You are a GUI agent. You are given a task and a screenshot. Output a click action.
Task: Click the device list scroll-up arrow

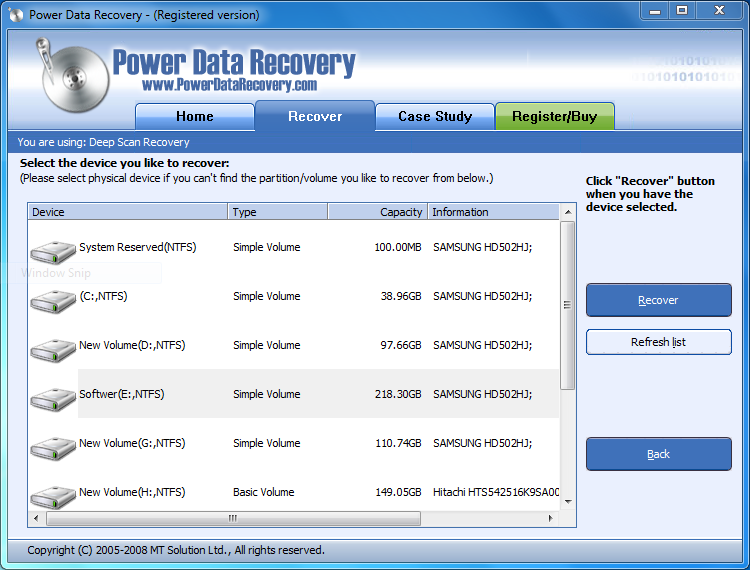(x=568, y=212)
